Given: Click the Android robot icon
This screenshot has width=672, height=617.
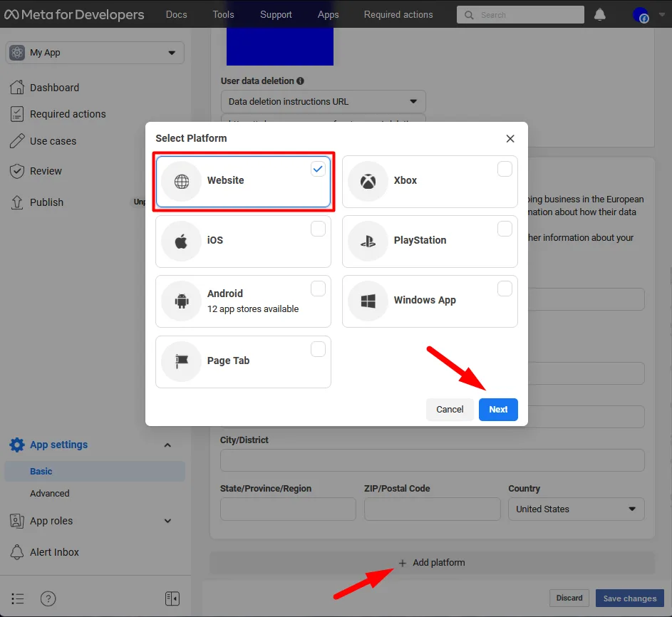Looking at the screenshot, I should pyautogui.click(x=181, y=301).
